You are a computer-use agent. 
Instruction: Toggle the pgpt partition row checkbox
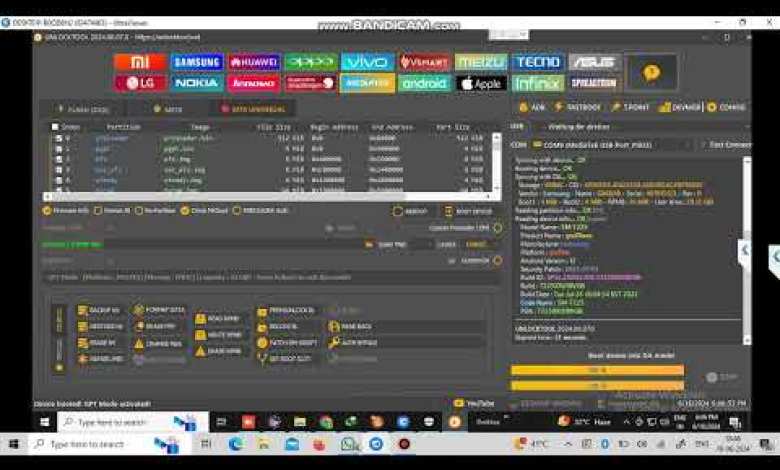coord(59,149)
